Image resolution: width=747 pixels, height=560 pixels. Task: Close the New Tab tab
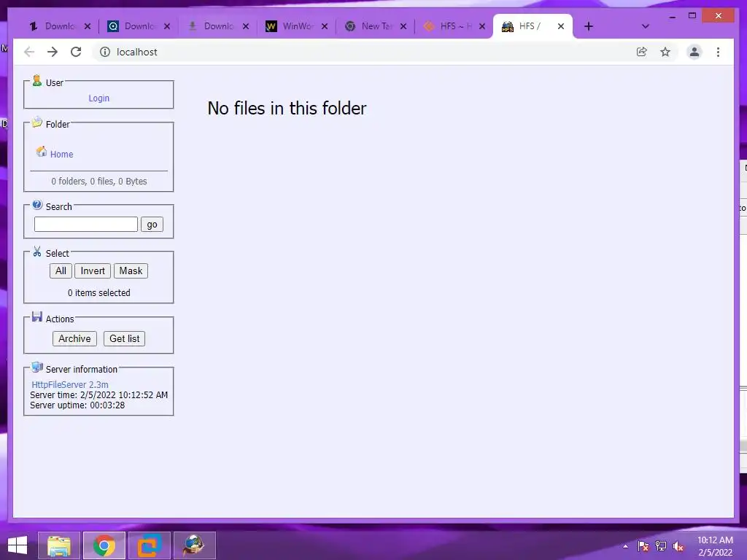(403, 26)
